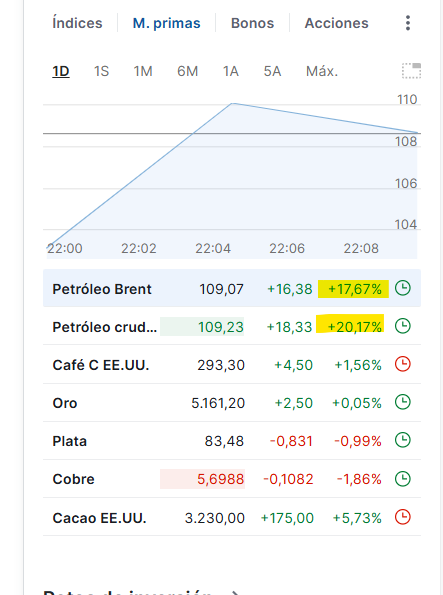
Task: Click the +175,00 cocoa change value
Action: pyautogui.click(x=287, y=518)
